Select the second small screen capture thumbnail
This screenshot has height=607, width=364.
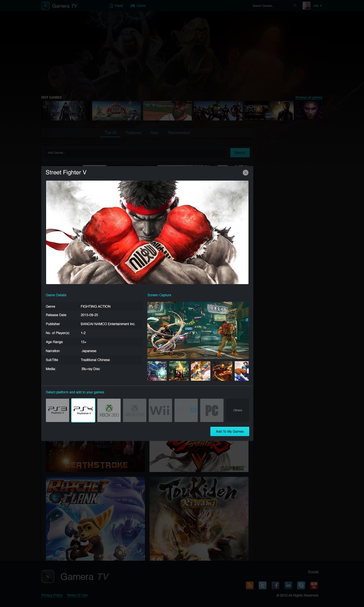pyautogui.click(x=179, y=371)
